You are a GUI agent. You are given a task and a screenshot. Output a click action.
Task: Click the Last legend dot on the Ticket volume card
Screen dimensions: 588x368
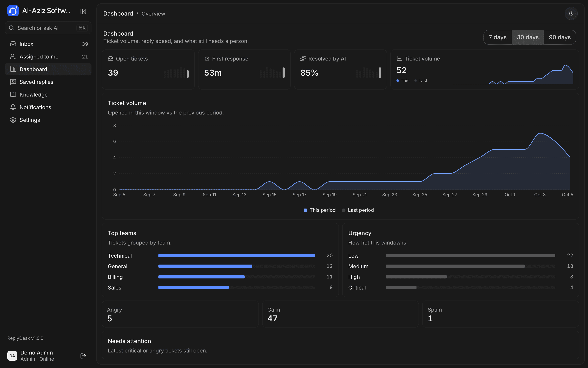coord(416,81)
